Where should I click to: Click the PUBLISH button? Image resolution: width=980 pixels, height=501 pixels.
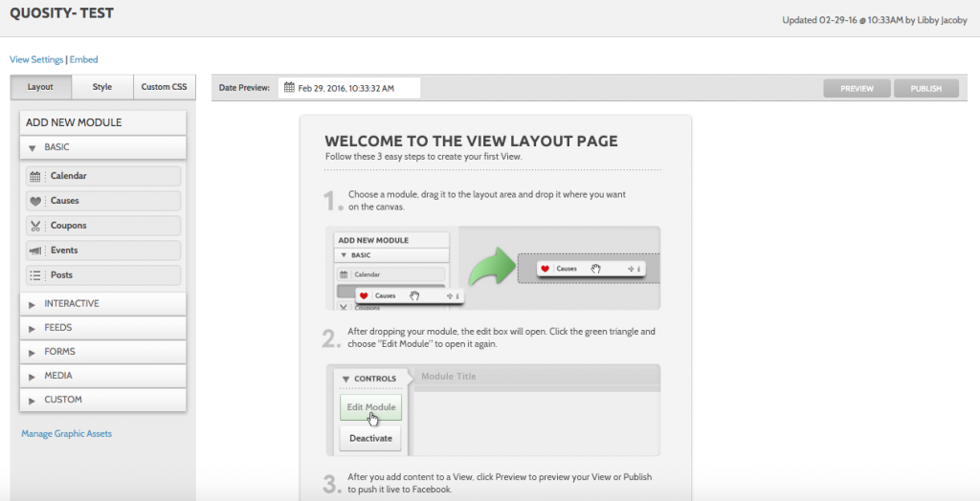coord(926,89)
